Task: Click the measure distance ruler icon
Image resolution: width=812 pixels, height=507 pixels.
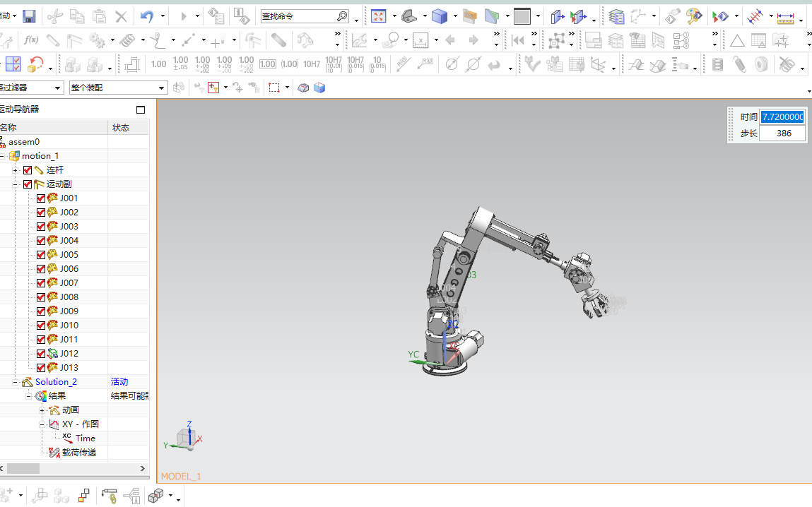Action: [785, 16]
